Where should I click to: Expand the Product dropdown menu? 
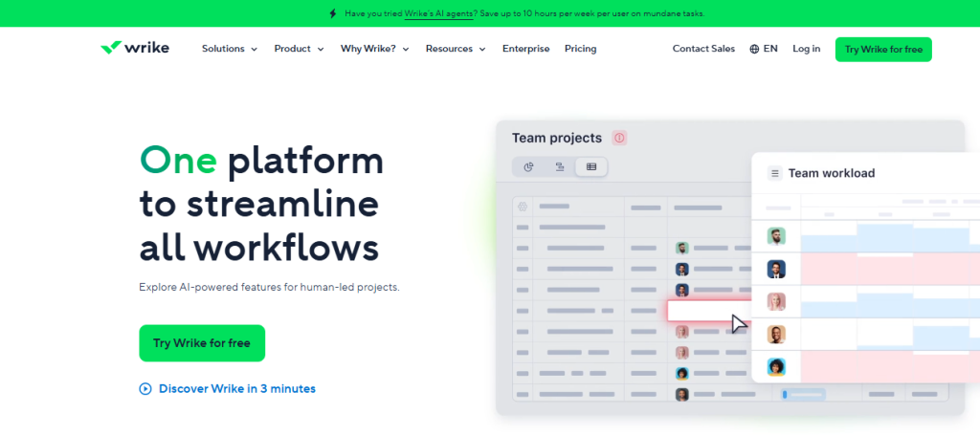[x=299, y=49]
